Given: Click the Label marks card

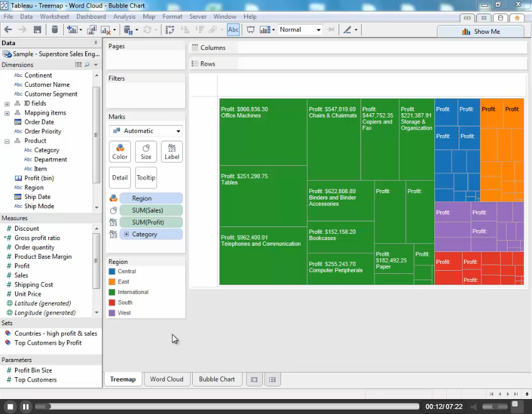Looking at the screenshot, I should tap(171, 151).
